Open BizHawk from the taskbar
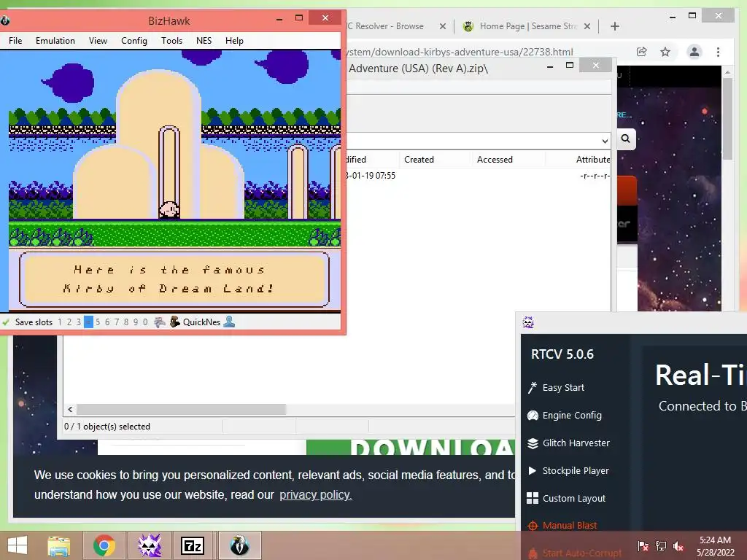 pos(239,545)
